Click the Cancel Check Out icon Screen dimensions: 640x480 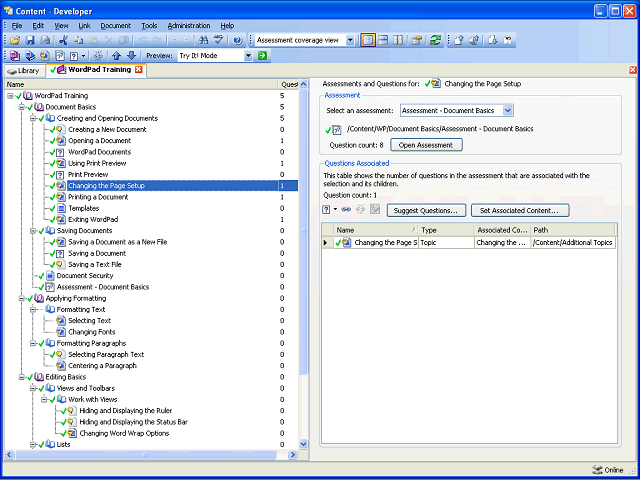[507, 40]
